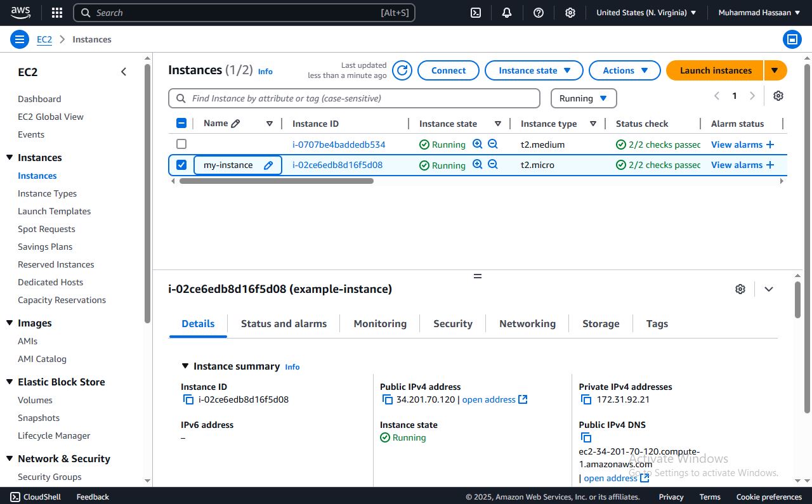812x504 pixels.
Task: Open instance ID link i-0707be4baddedb534
Action: (339, 145)
